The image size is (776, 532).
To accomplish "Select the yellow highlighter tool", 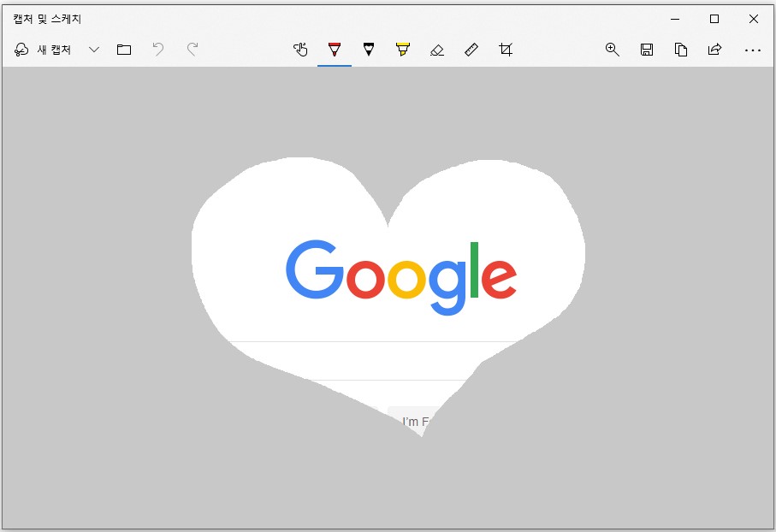I will [x=403, y=50].
